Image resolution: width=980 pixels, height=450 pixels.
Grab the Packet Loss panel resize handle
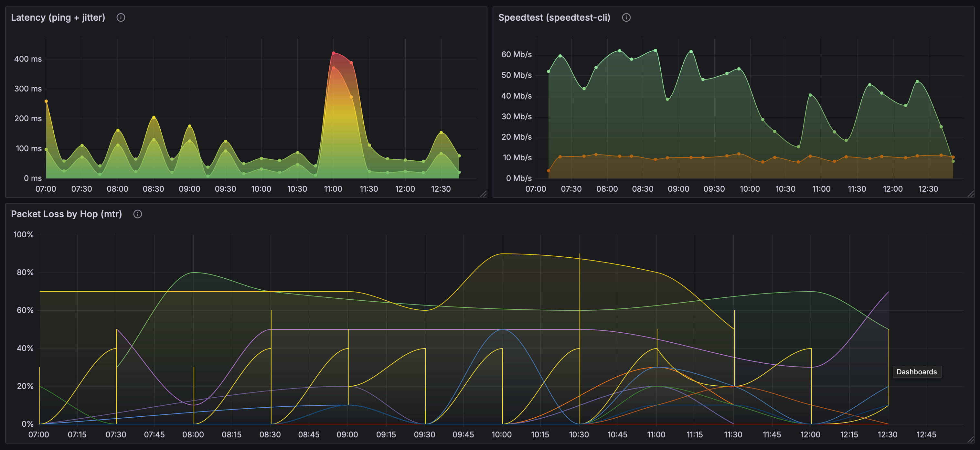[x=971, y=439]
